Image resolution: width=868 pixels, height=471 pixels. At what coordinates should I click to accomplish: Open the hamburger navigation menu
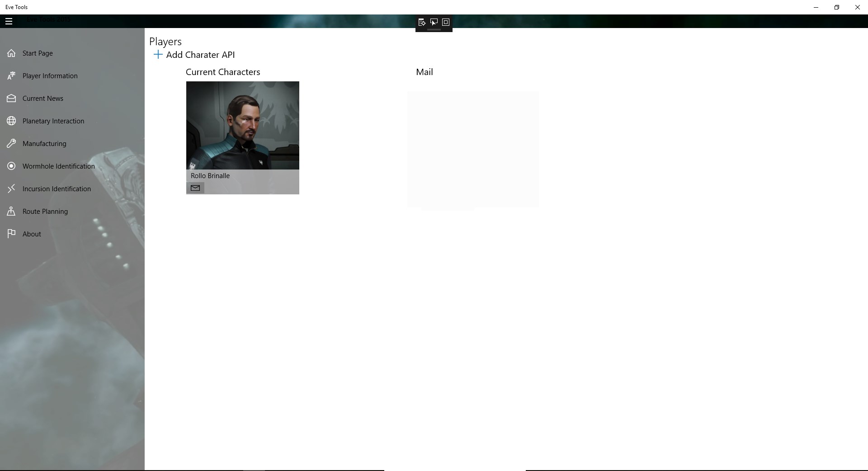pos(9,21)
